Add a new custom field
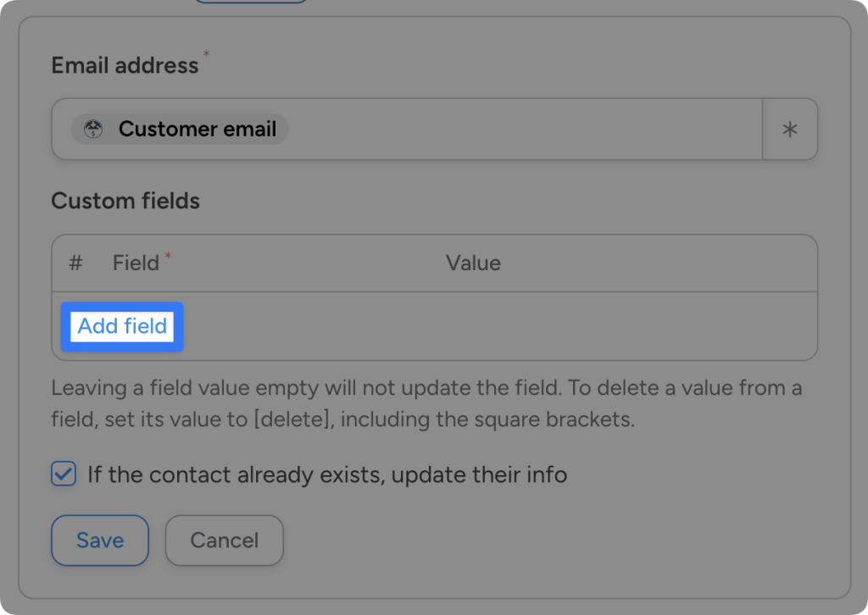Screen dimensions: 868x615 coord(121,326)
